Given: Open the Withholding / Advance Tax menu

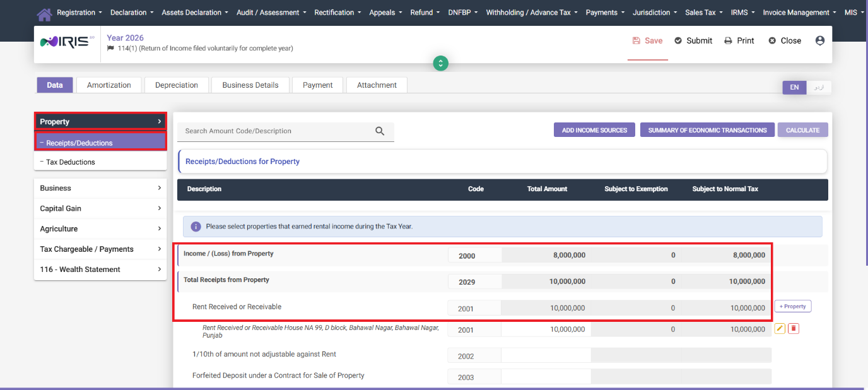Looking at the screenshot, I should pos(532,13).
